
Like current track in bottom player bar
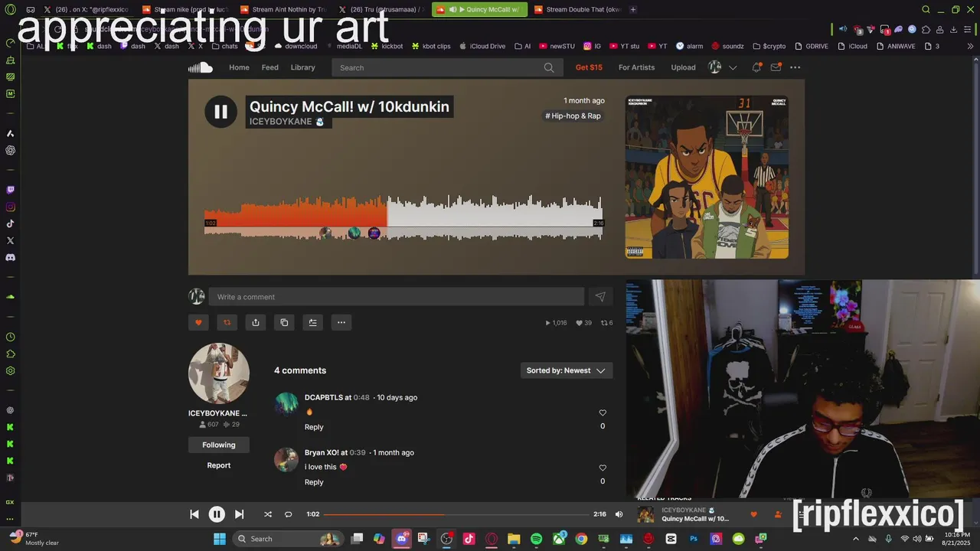(753, 514)
